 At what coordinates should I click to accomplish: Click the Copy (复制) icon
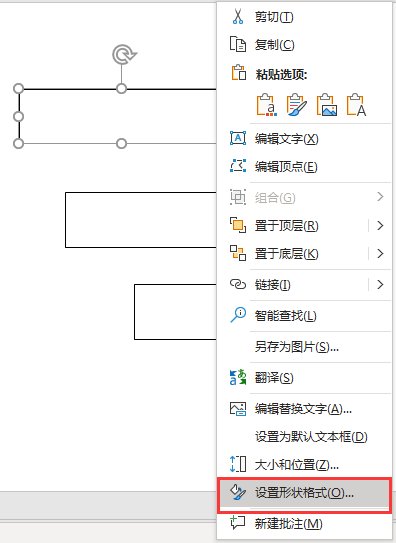238,44
